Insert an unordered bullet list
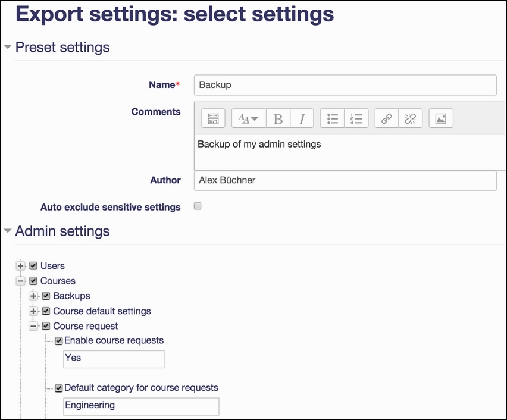The height and width of the screenshot is (420, 507). coord(332,118)
